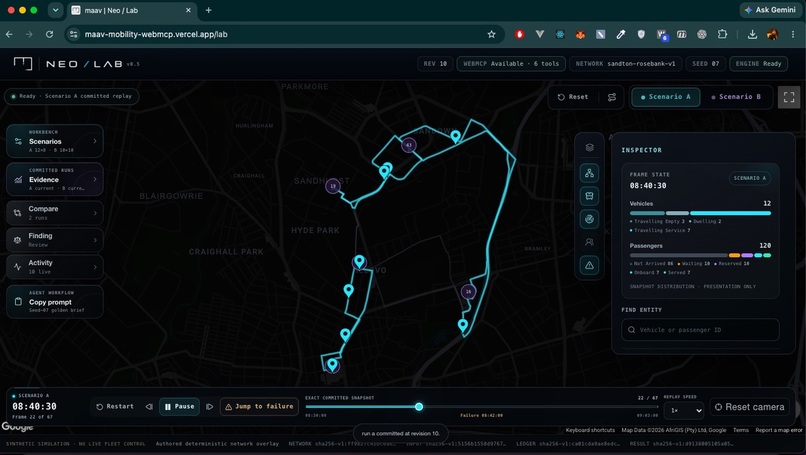Open a new browser tab
This screenshot has height=455, width=806.
click(x=209, y=10)
